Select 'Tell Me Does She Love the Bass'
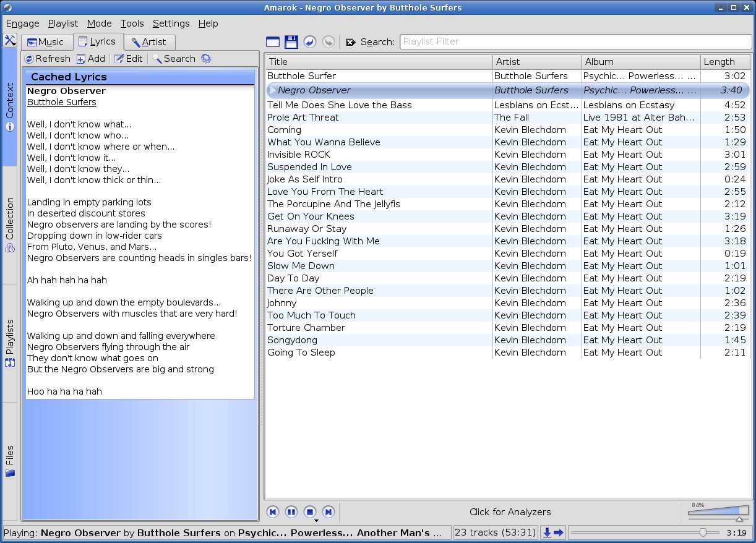The height and width of the screenshot is (543, 756). 507,105
